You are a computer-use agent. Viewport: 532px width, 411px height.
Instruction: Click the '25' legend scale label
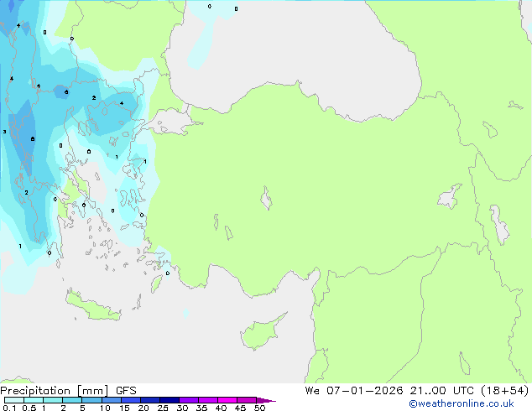[163, 408]
